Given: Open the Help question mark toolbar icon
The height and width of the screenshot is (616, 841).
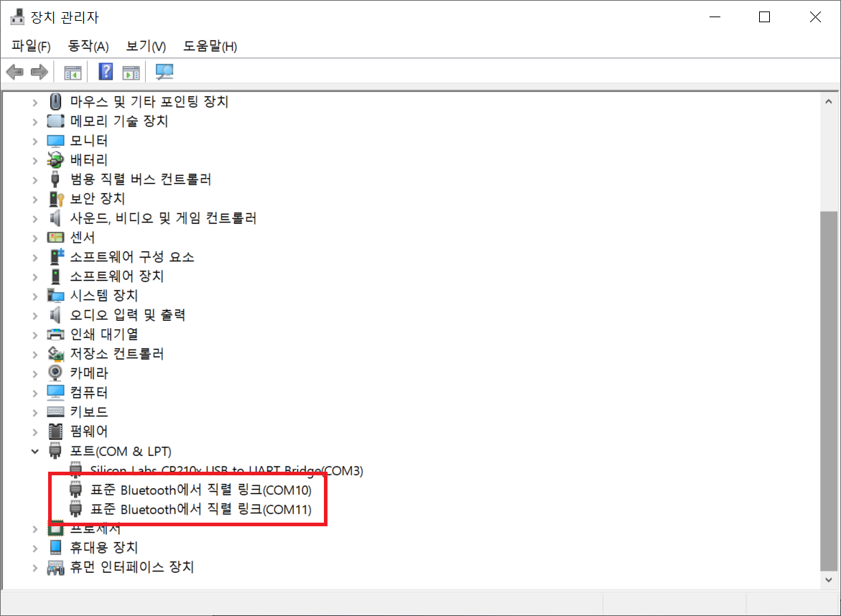Looking at the screenshot, I should 106,71.
